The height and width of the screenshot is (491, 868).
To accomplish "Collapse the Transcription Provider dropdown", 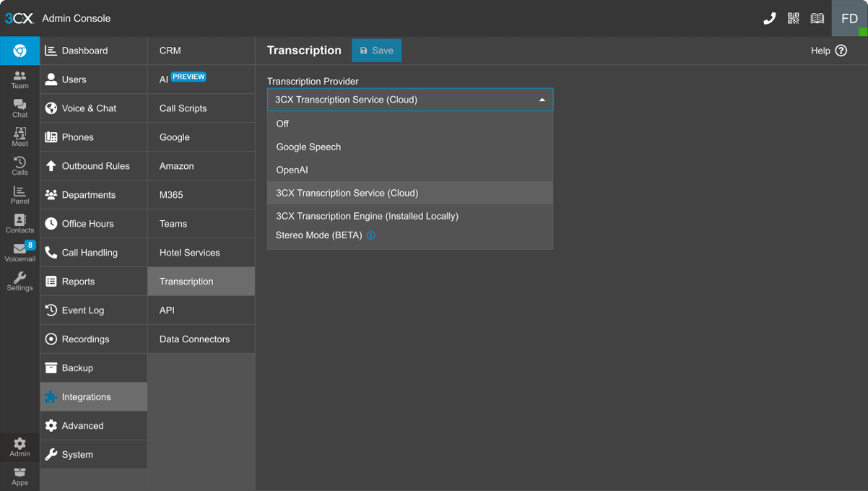I will pos(542,100).
